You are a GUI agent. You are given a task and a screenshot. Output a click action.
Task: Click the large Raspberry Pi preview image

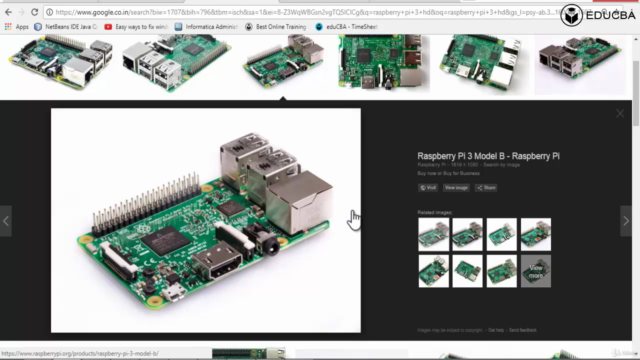click(206, 220)
